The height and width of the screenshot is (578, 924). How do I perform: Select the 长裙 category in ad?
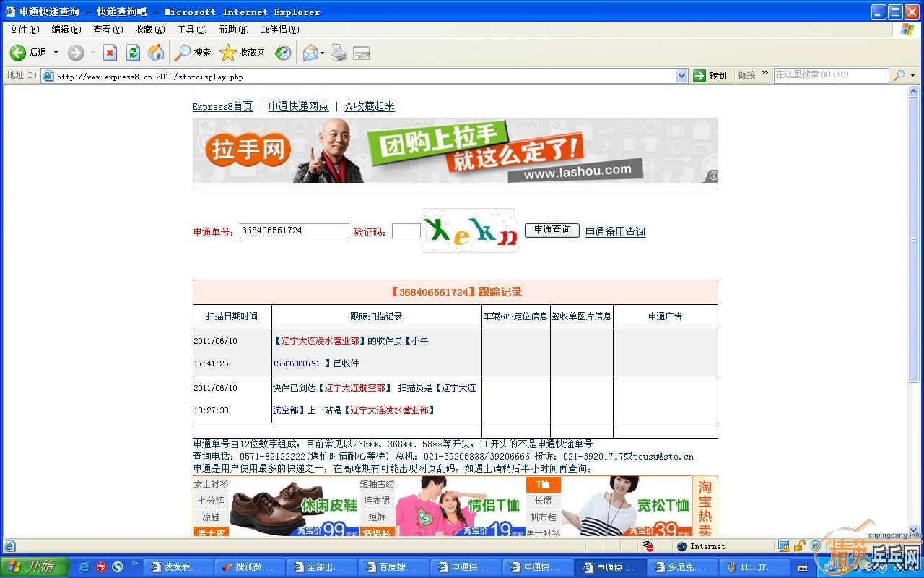click(x=543, y=501)
